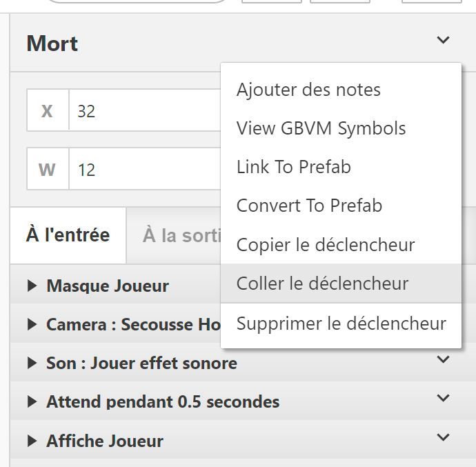Expand the Masque Joueur event triangle
This screenshot has width=476, height=467.
point(32,286)
